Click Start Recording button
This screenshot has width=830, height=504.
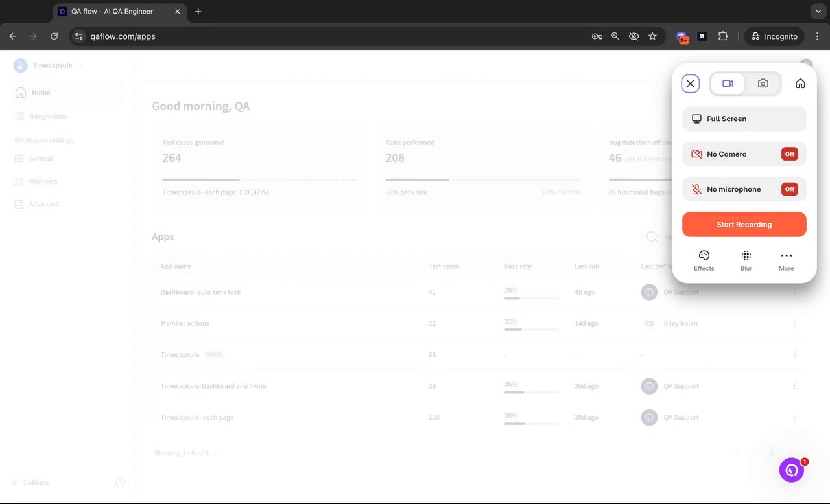click(x=744, y=224)
